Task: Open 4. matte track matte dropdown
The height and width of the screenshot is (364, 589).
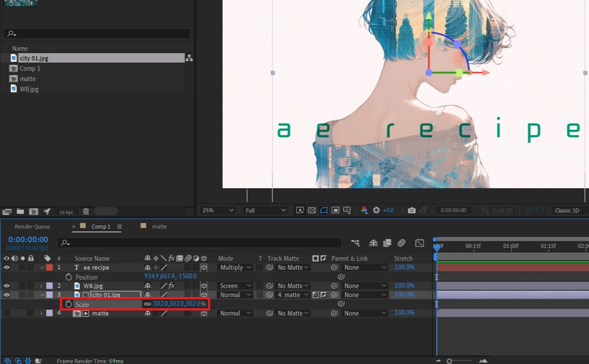Action: [292, 295]
